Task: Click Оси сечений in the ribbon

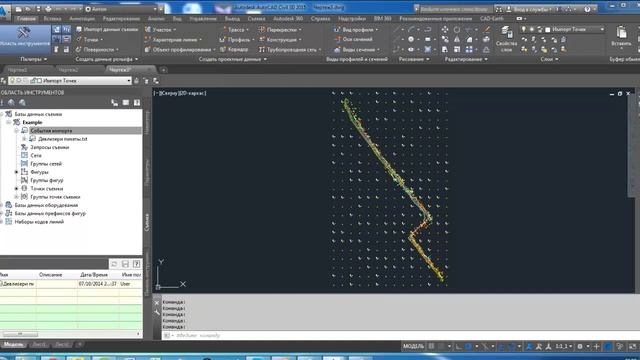Action: click(353, 40)
